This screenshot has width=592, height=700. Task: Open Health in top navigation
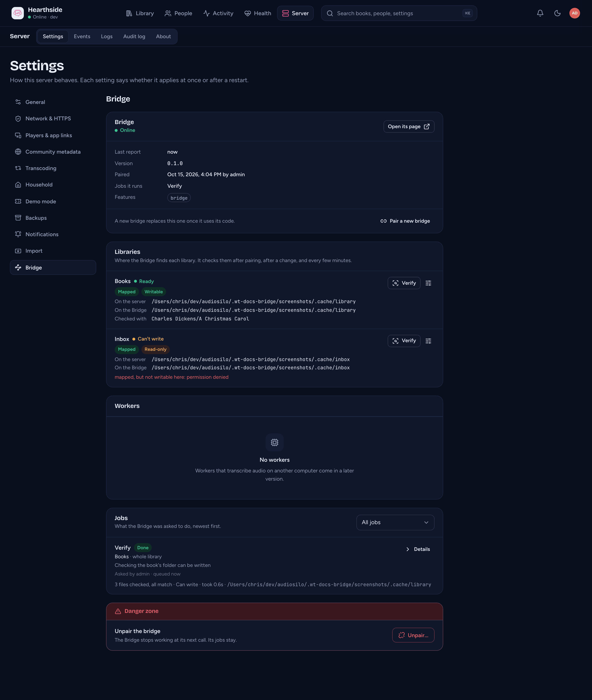258,13
